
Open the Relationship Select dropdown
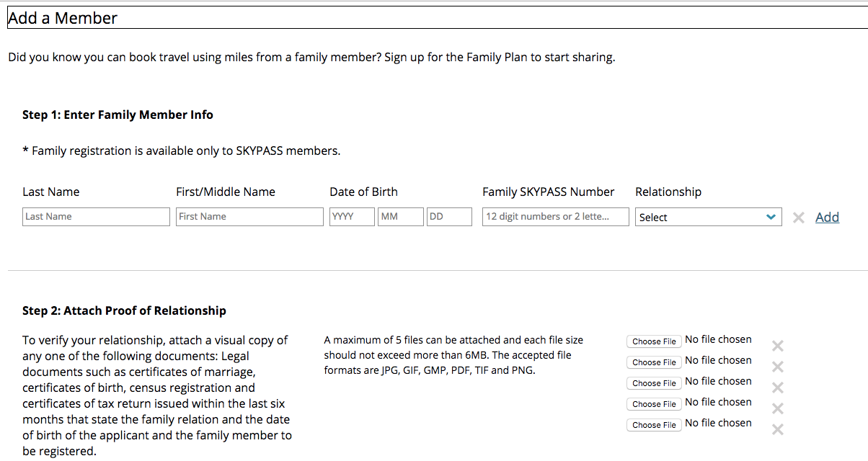point(708,217)
